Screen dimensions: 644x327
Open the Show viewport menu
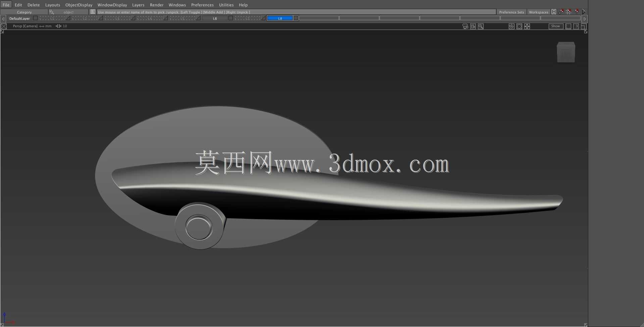(x=556, y=26)
